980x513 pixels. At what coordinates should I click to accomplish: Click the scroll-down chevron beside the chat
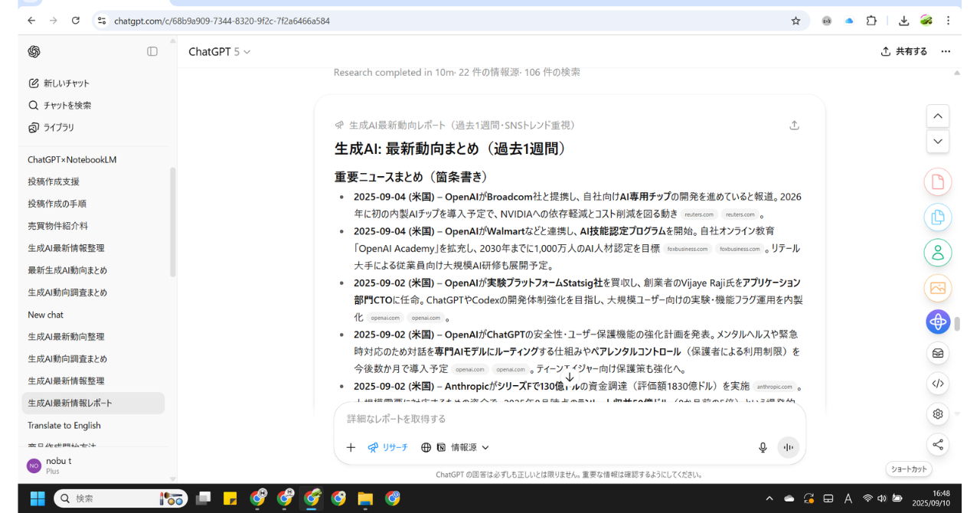[937, 141]
